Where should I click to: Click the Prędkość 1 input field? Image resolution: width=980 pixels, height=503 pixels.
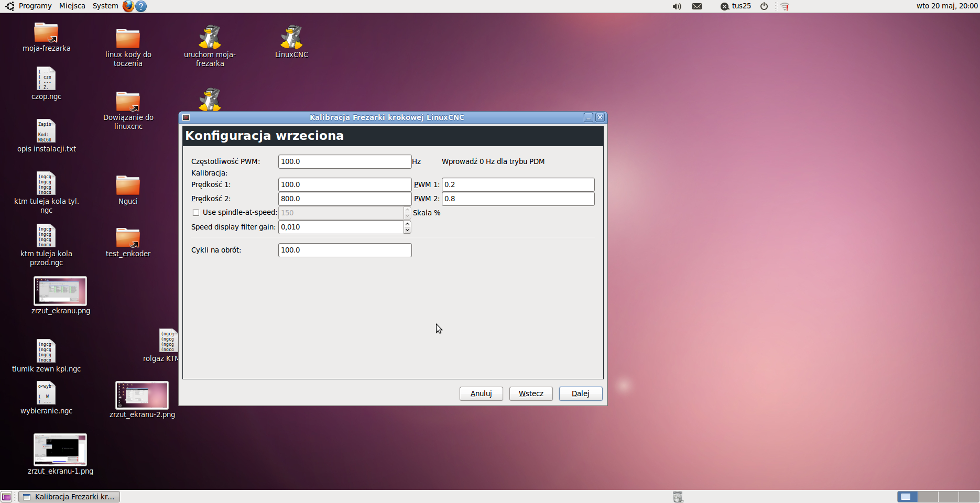click(x=345, y=184)
